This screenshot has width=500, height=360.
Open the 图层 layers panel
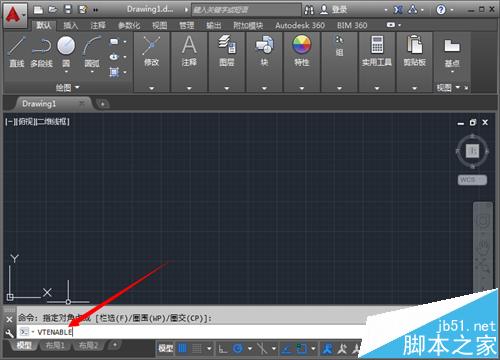tap(227, 52)
